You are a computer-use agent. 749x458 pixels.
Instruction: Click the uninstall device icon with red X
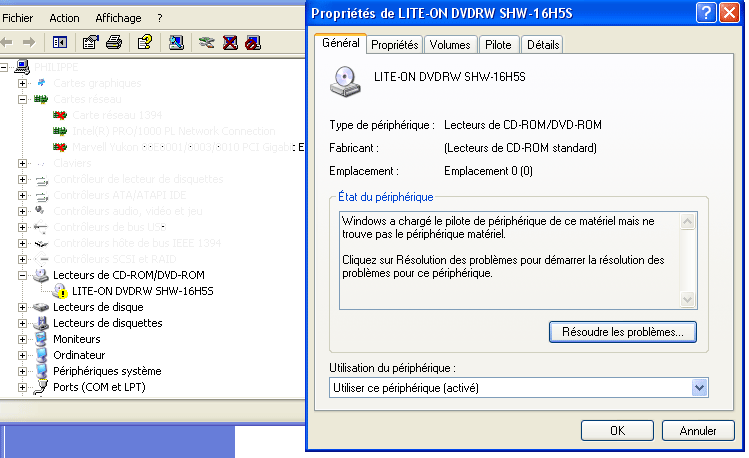pyautogui.click(x=230, y=43)
